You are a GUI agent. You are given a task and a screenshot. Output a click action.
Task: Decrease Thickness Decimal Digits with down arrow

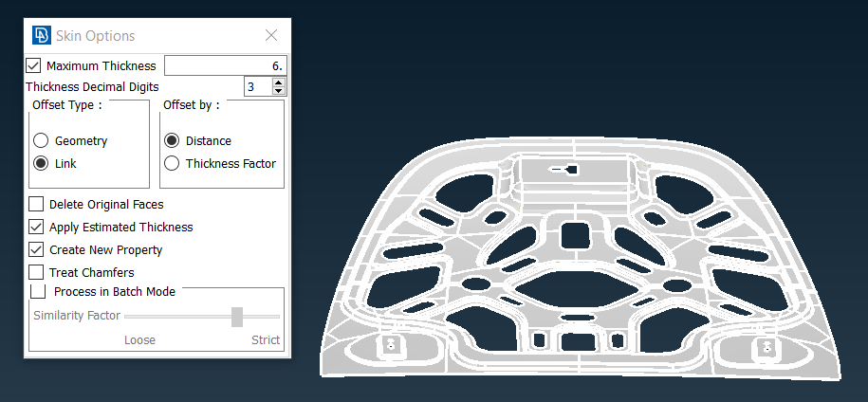click(x=279, y=91)
